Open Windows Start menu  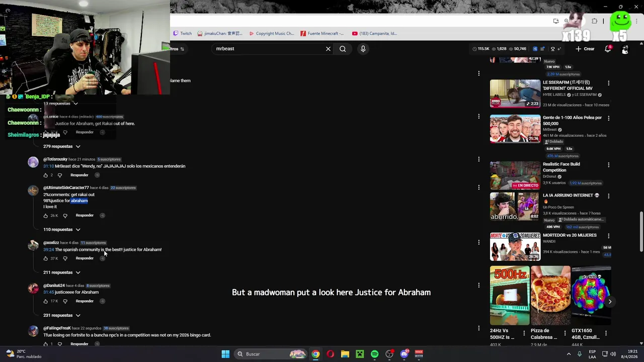point(225,354)
